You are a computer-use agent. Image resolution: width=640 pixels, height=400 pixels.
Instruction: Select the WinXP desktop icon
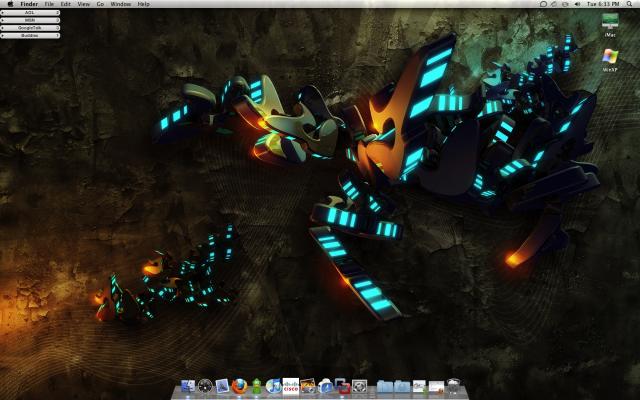610,56
